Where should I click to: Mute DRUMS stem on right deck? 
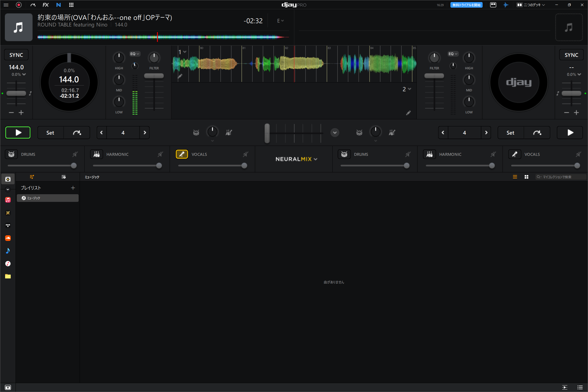[x=408, y=154]
